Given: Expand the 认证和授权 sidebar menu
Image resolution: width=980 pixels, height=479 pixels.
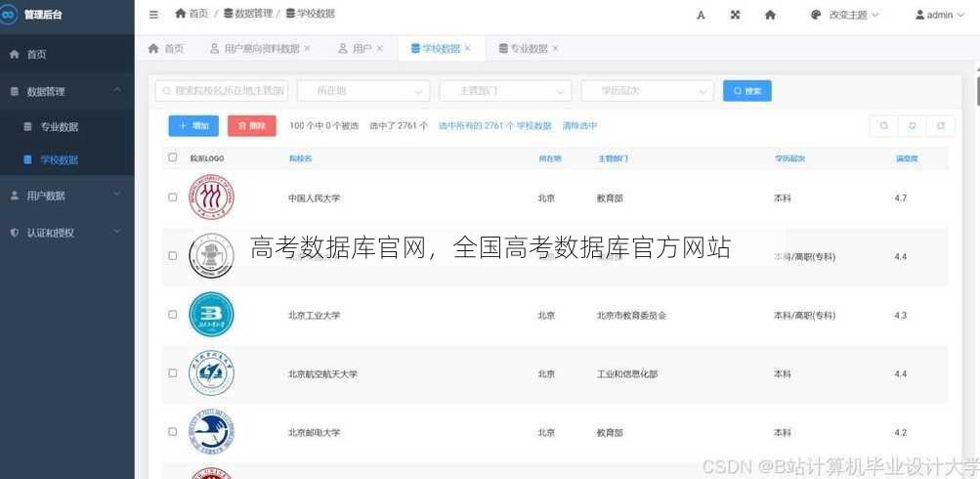Looking at the screenshot, I should pos(66,232).
